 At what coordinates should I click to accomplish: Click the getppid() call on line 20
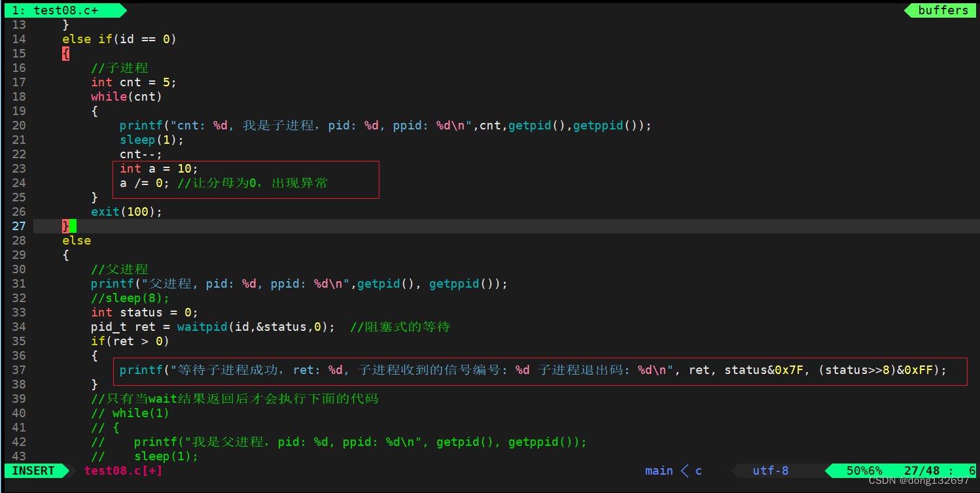(x=605, y=126)
